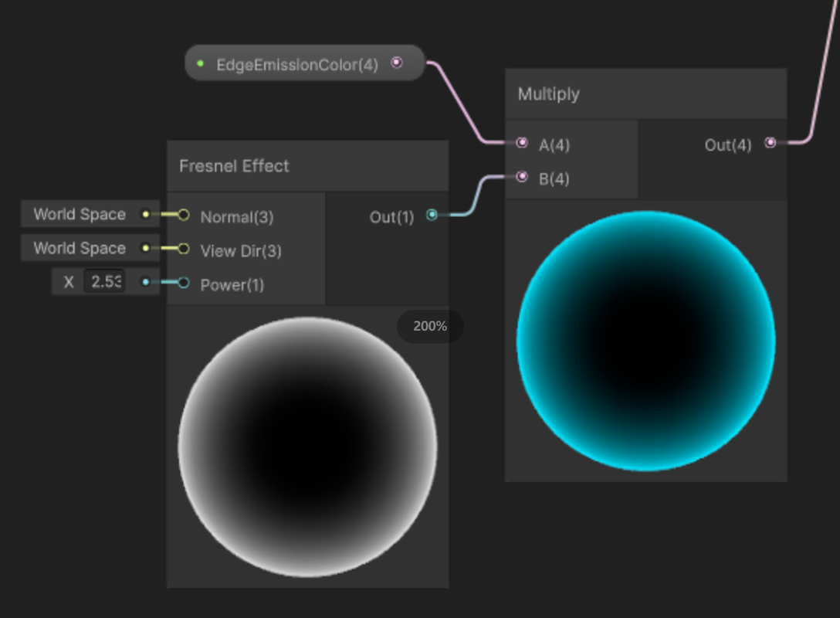The image size is (840, 618).
Task: Click the 200% zoom indicator
Action: (430, 326)
